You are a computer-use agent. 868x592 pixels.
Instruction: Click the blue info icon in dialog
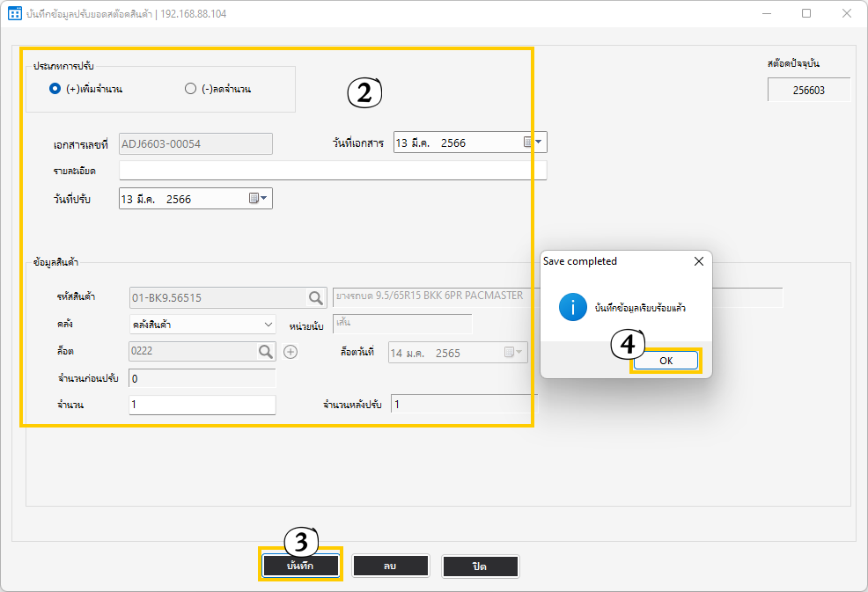(574, 307)
